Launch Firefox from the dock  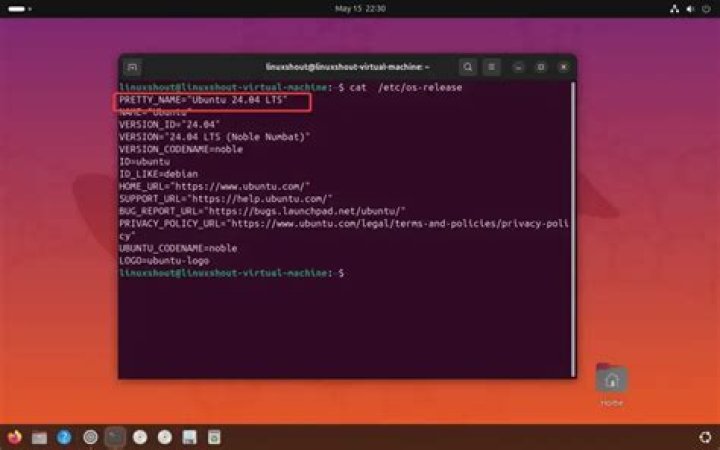tap(14, 437)
